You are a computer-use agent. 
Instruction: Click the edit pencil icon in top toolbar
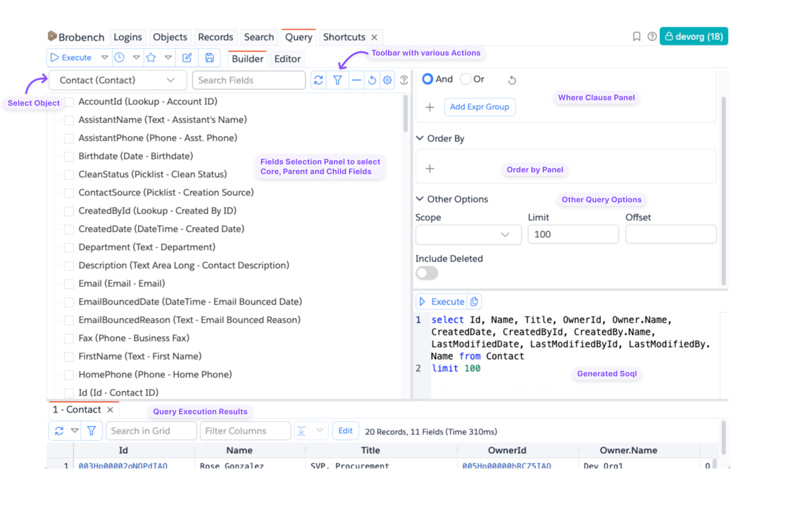click(187, 58)
